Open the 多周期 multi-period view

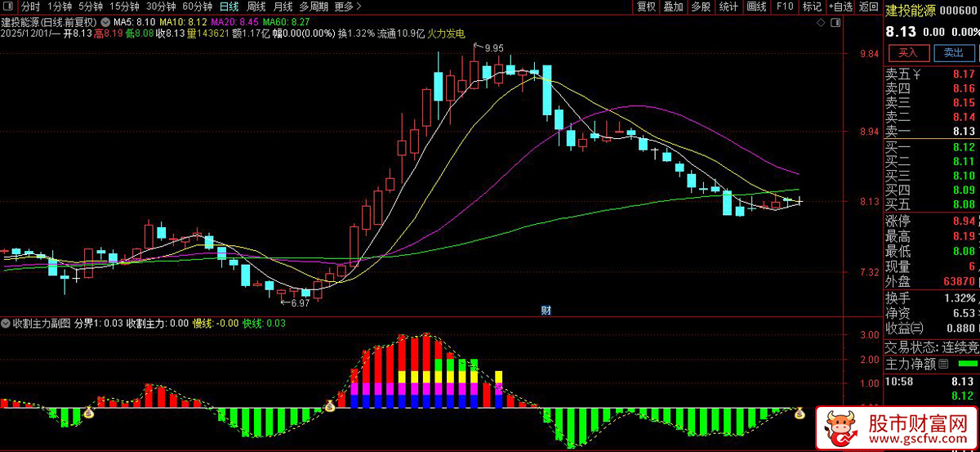tap(314, 7)
